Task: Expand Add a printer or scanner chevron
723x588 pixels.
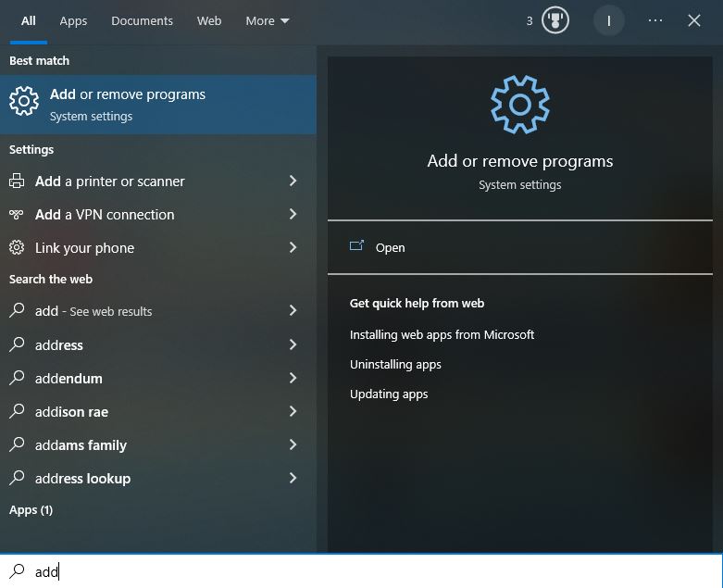Action: (x=293, y=181)
